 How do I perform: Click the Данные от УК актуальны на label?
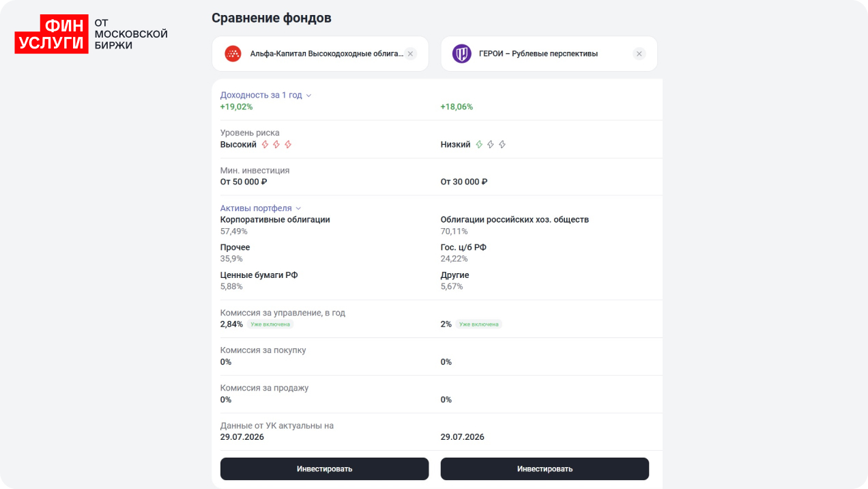pyautogui.click(x=276, y=425)
